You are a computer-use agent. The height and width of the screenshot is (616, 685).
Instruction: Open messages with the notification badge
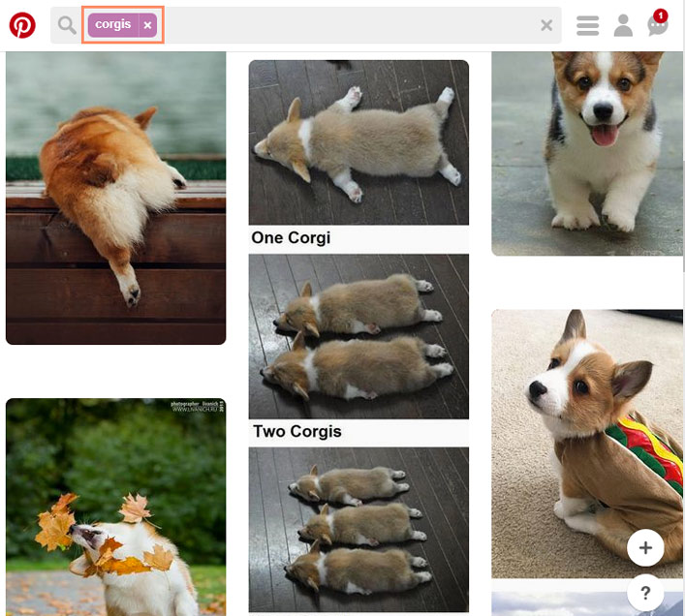(x=658, y=25)
